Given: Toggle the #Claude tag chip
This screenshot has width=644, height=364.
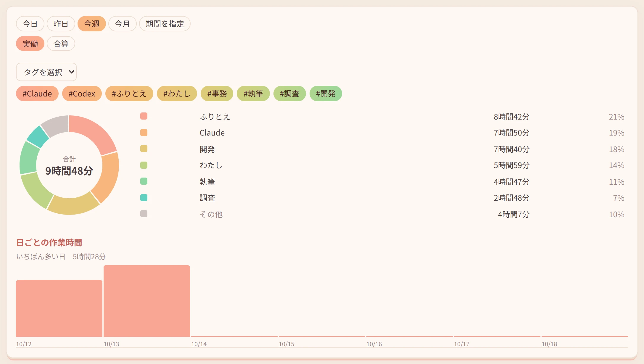Looking at the screenshot, I should tap(37, 94).
